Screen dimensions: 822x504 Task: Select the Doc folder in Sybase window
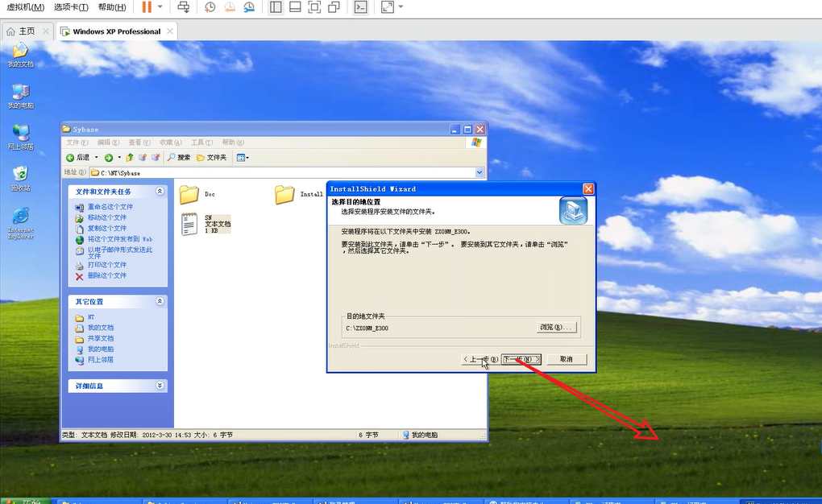point(197,194)
